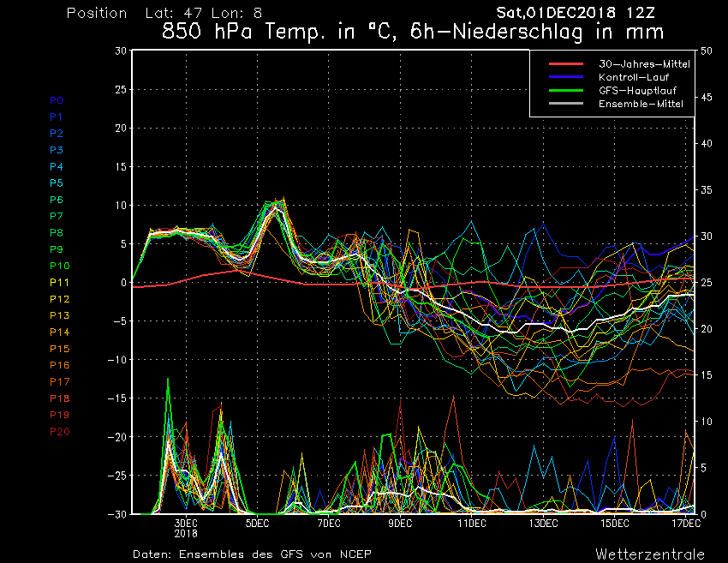Choose the P15 member label
The image size is (728, 563).
coord(60,349)
